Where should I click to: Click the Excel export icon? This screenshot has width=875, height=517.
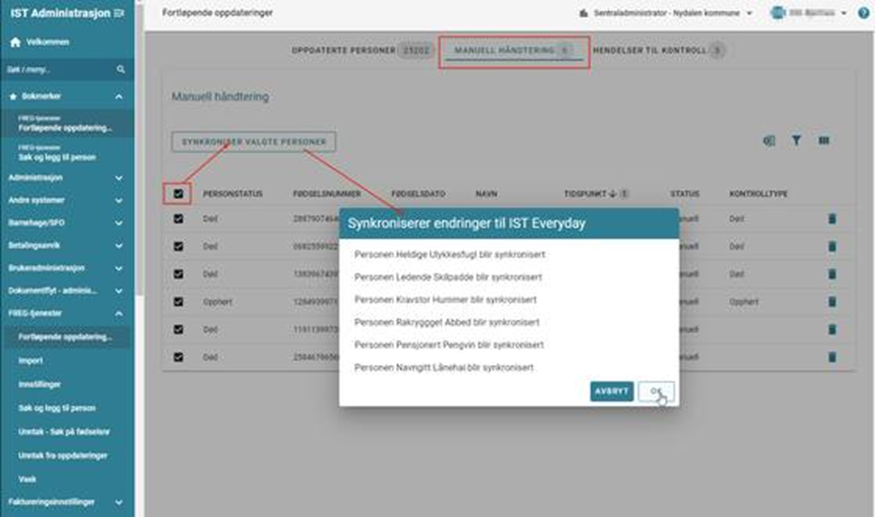tap(769, 141)
